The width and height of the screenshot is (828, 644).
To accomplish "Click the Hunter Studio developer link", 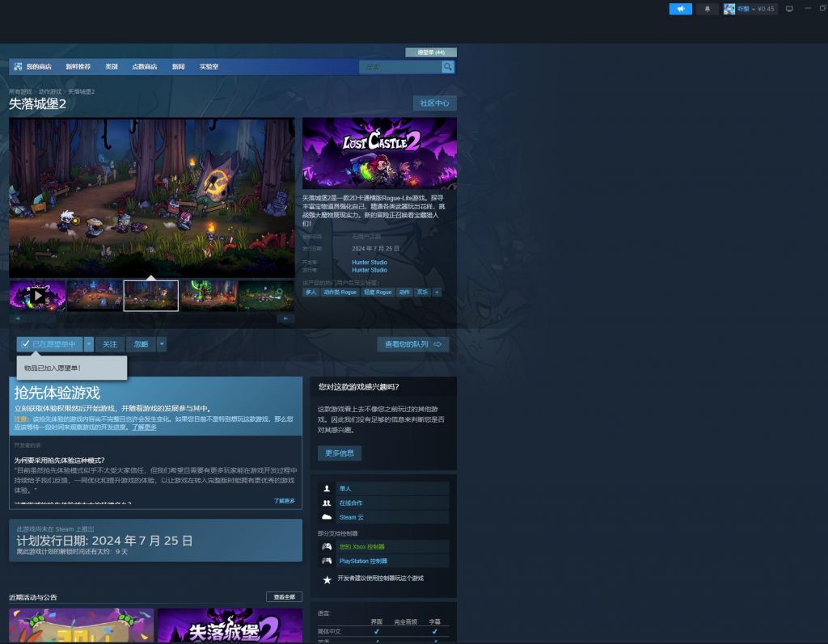I will coord(370,262).
